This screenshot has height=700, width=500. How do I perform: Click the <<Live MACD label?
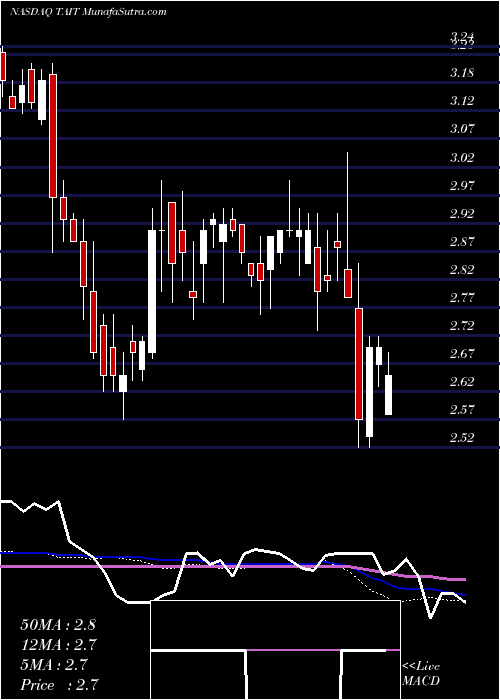click(x=421, y=674)
